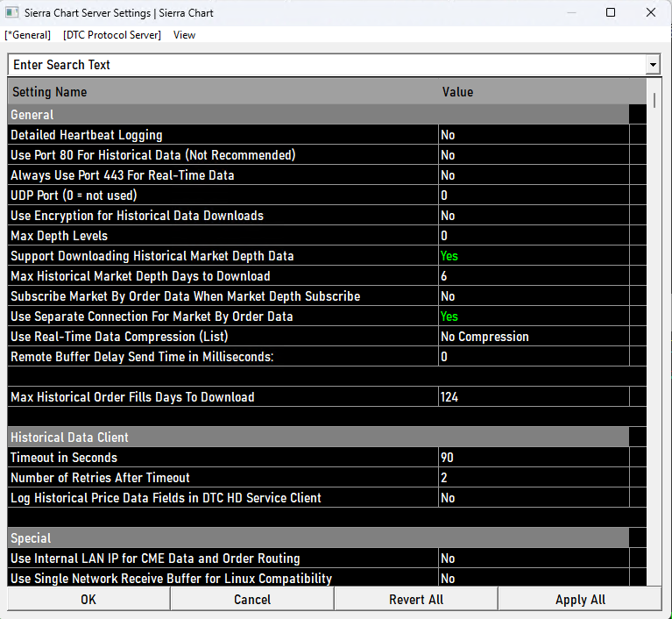The height and width of the screenshot is (619, 672).
Task: Click the Apply All button
Action: point(580,599)
